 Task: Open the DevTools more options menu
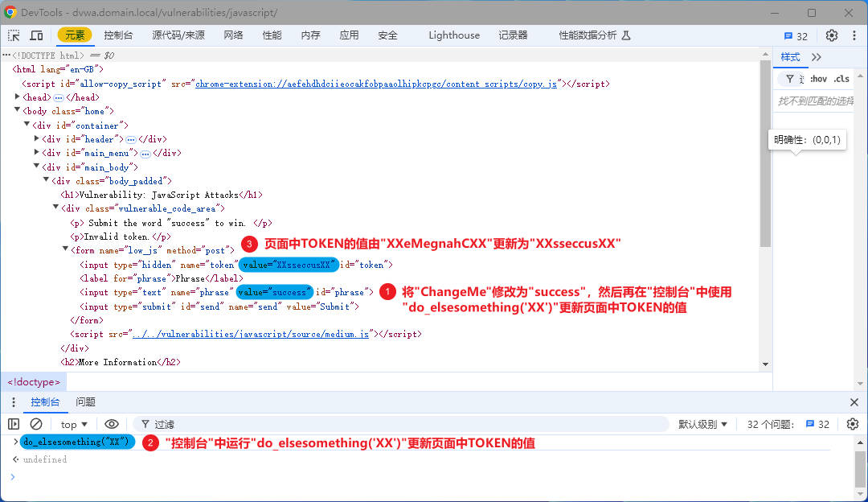pos(854,35)
